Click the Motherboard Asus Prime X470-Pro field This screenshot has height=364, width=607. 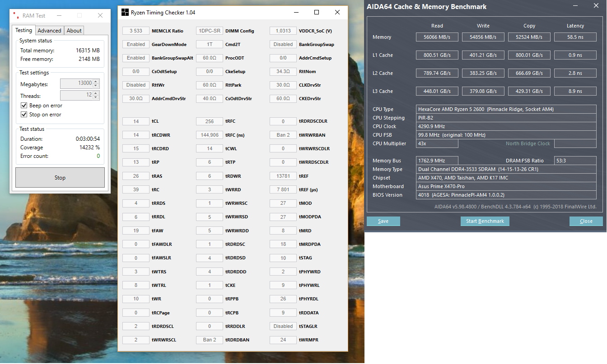[x=506, y=186]
